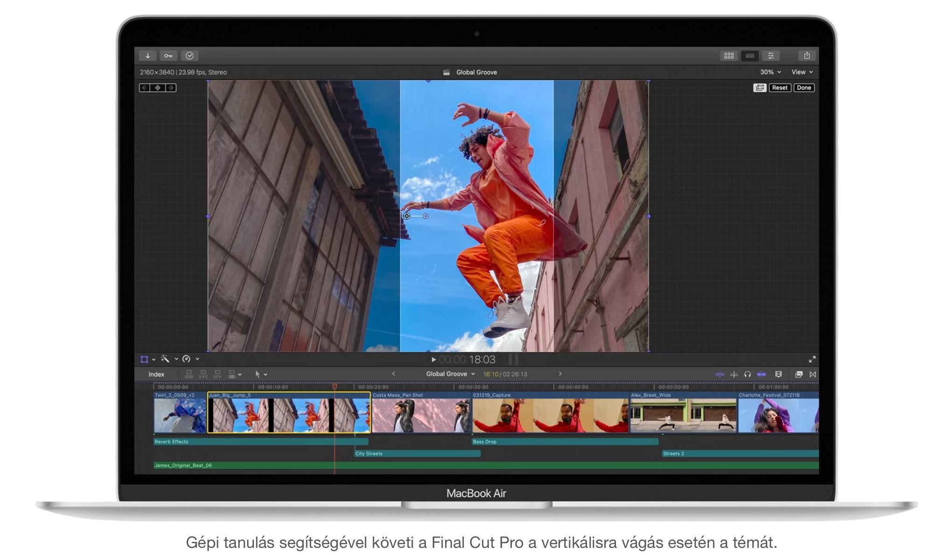Open the View options dropdown
Viewport: 934px width, 560px height.
tap(802, 72)
